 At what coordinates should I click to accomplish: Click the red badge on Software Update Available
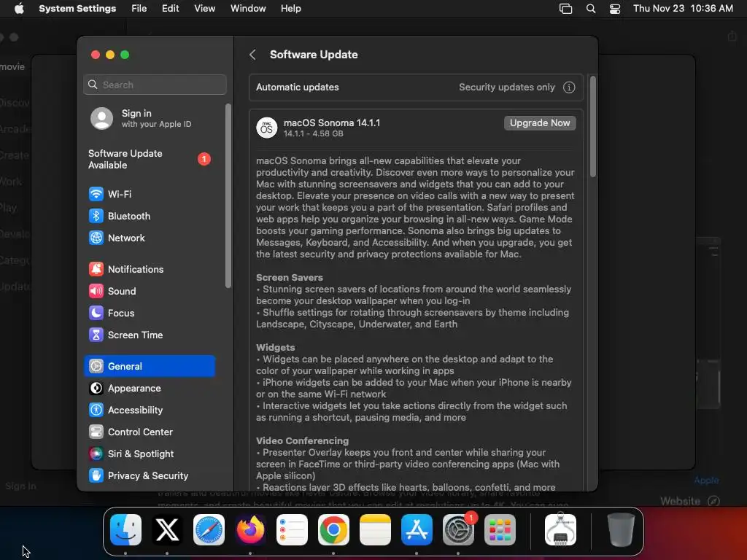point(204,159)
